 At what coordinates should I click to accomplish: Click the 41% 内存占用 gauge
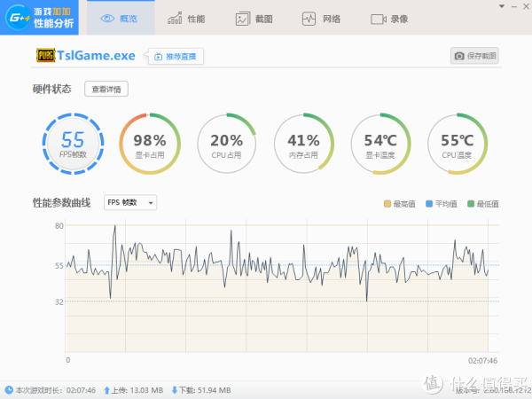point(303,144)
